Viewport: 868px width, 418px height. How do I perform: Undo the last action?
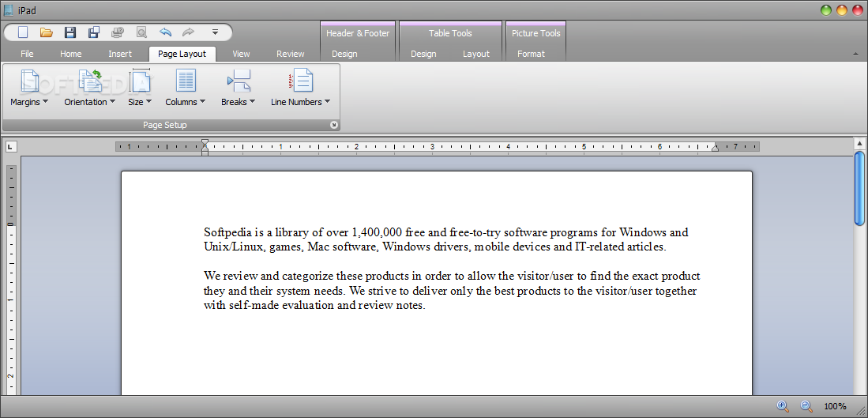click(x=165, y=32)
